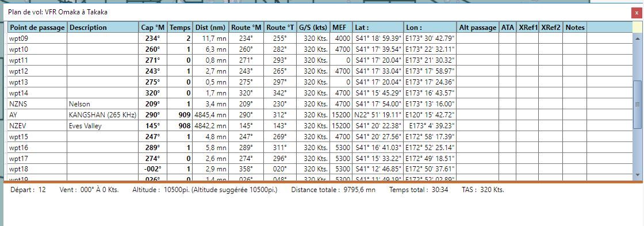The image size is (644, 226).
Task: Select waypoint wpt09 row name
Action: point(37,39)
